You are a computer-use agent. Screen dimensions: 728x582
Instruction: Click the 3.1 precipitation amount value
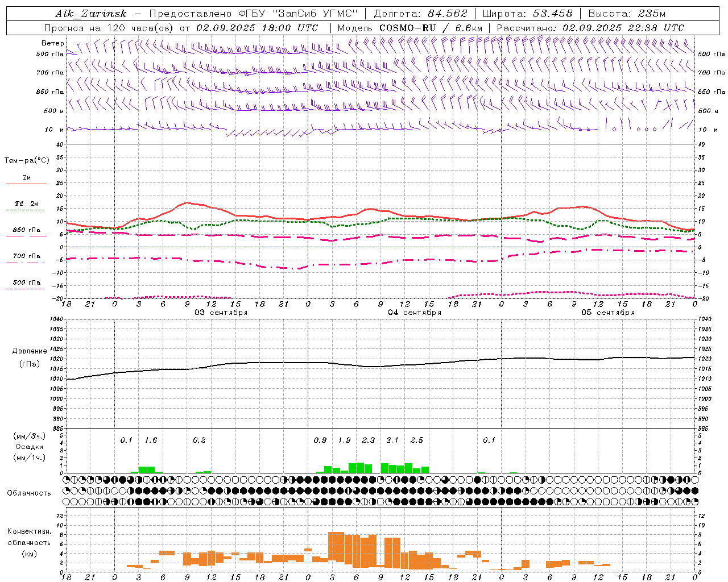(392, 440)
